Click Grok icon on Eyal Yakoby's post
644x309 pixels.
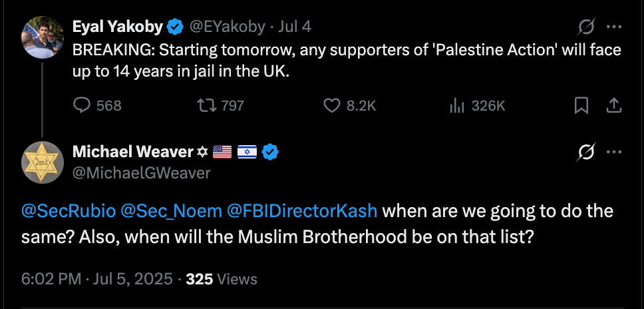pyautogui.click(x=586, y=27)
